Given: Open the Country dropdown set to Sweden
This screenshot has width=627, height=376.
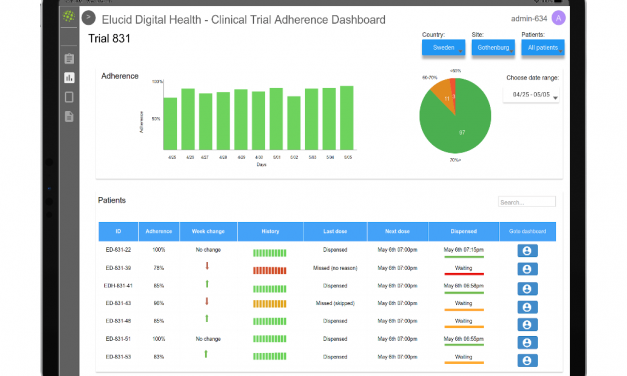Looking at the screenshot, I should (x=443, y=48).
